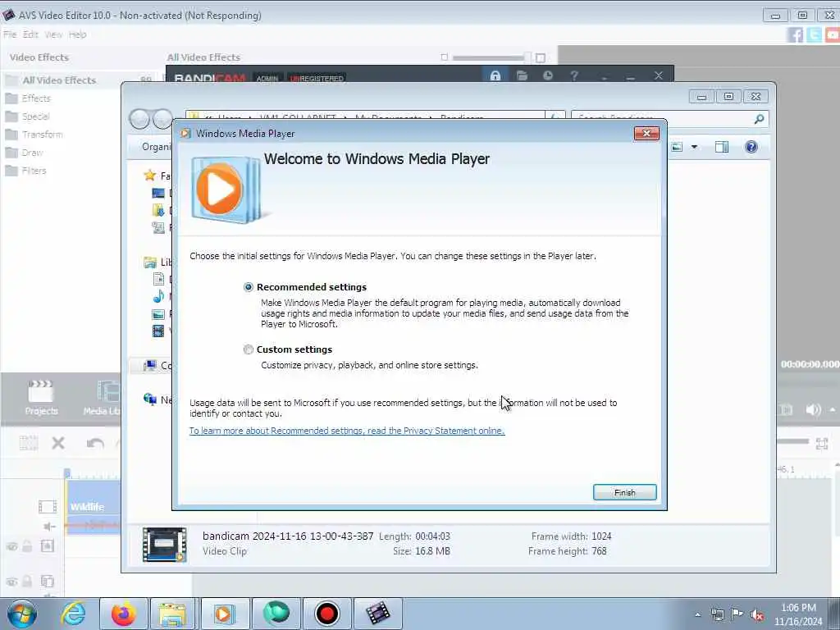Image resolution: width=840 pixels, height=630 pixels.
Task: Open the Edit menu in AVS Video Editor
Action: [x=30, y=34]
